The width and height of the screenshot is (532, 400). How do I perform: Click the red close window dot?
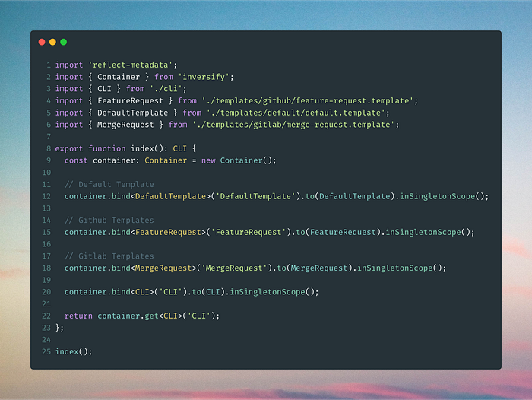point(42,42)
